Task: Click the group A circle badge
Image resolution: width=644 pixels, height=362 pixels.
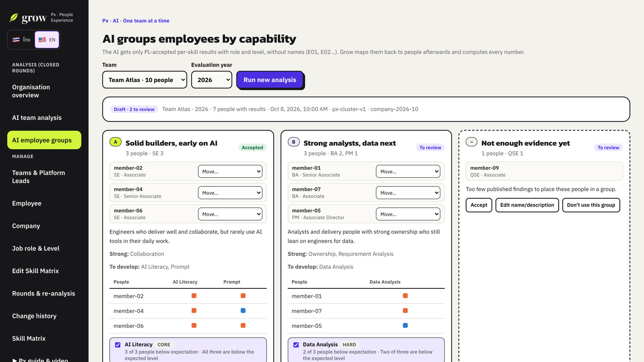Action: coord(116,142)
